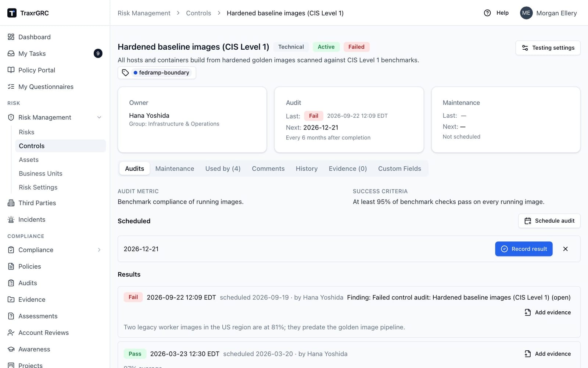Click the TraxrGRC logo icon

click(12, 13)
